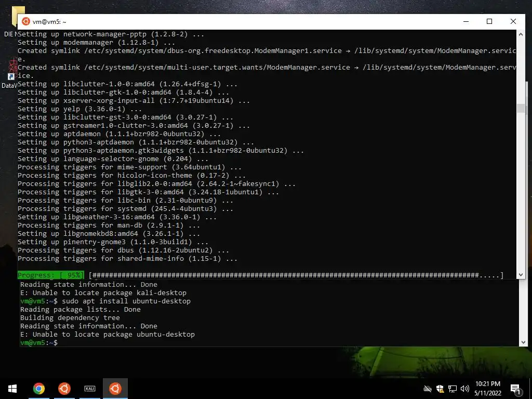Open Windows Security shield with warning
532x399 pixels.
(440, 389)
